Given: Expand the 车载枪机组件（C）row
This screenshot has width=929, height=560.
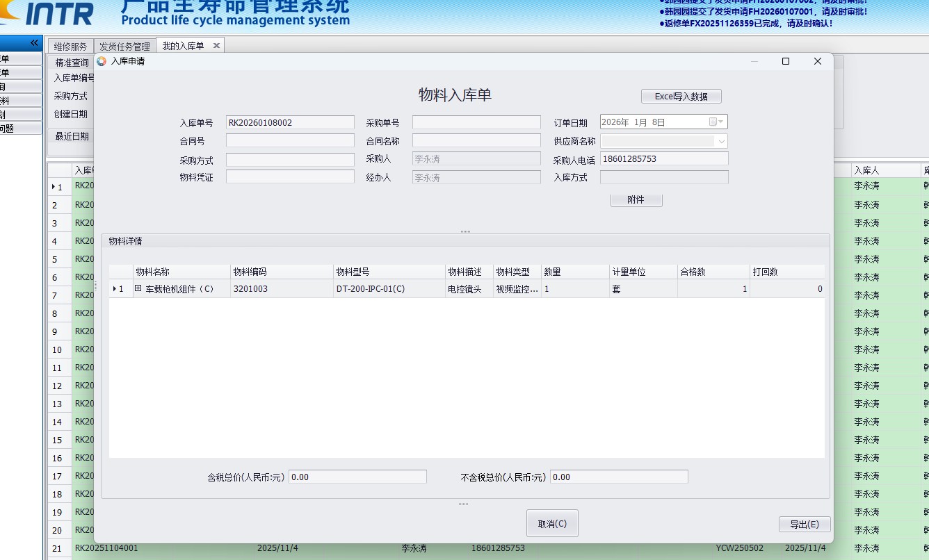Looking at the screenshot, I should coord(138,288).
